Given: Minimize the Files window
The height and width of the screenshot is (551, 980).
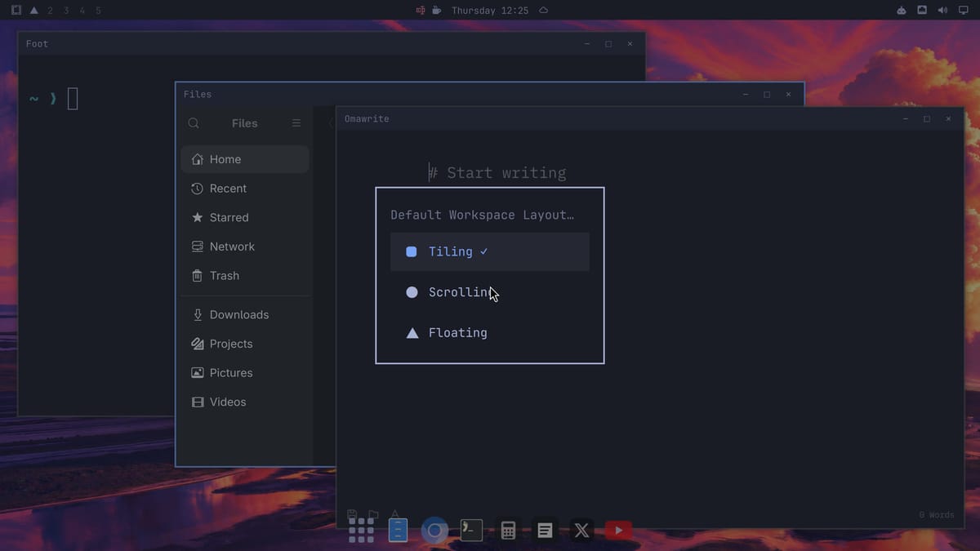Looking at the screenshot, I should pos(746,95).
